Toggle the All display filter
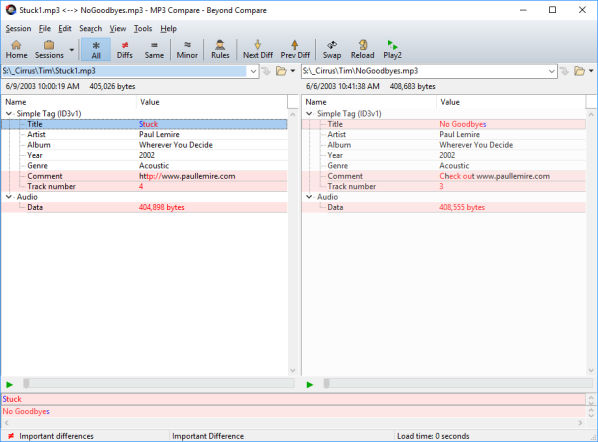The width and height of the screenshot is (598, 442). 96,50
